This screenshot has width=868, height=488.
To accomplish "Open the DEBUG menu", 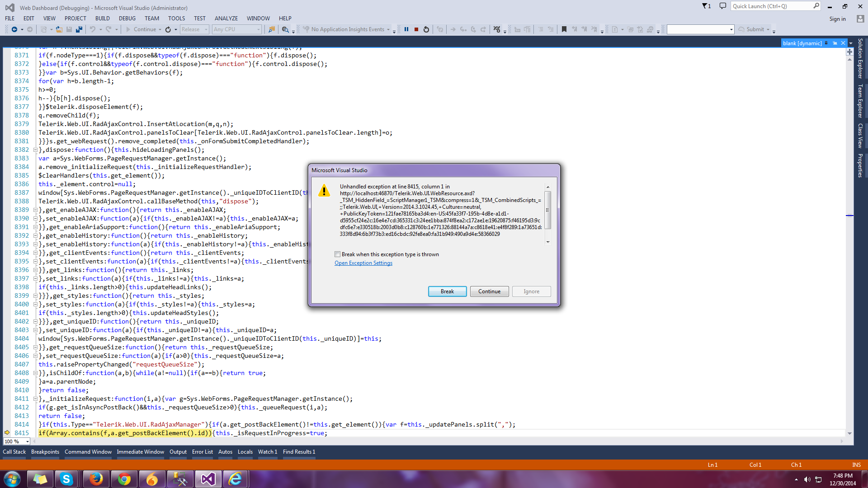I will click(x=127, y=19).
